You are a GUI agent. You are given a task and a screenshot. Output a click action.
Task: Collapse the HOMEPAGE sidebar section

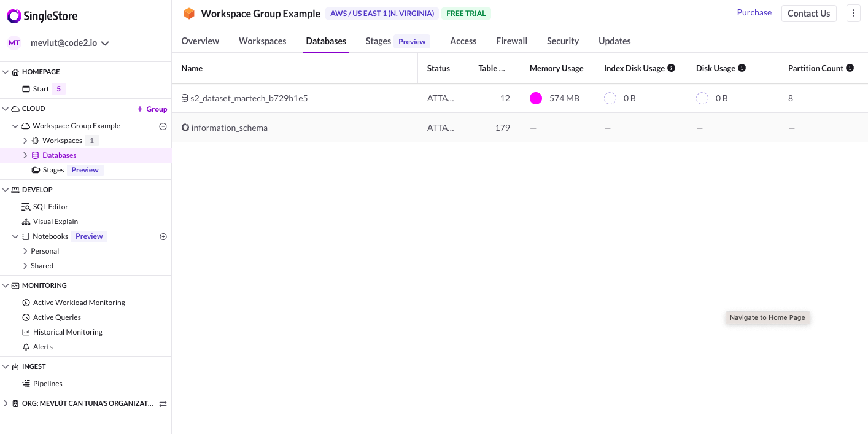6,72
